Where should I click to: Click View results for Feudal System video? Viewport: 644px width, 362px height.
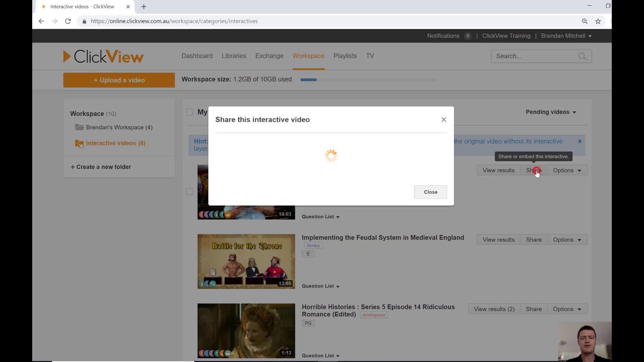tap(498, 240)
